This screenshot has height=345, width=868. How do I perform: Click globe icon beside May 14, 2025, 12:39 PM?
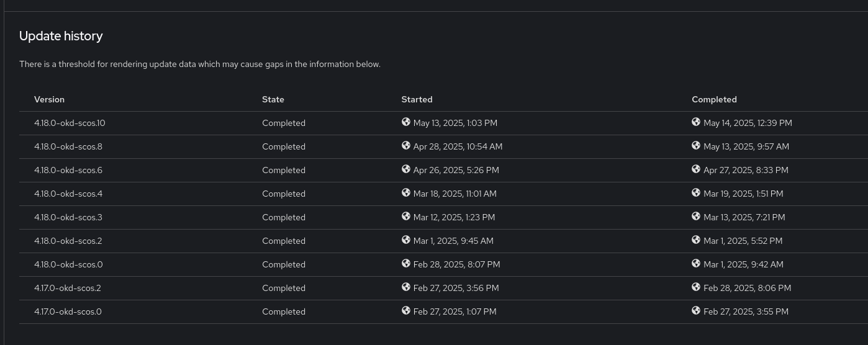[x=696, y=122]
